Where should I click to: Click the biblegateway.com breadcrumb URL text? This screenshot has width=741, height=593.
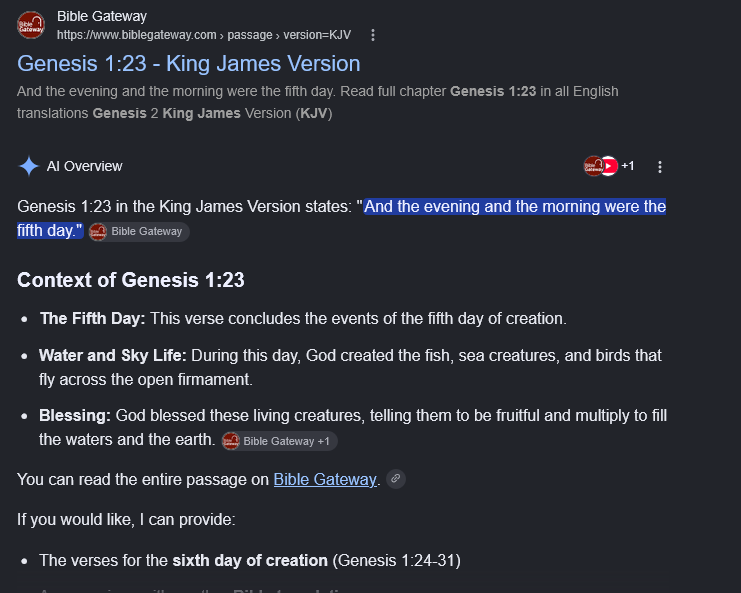click(x=204, y=35)
